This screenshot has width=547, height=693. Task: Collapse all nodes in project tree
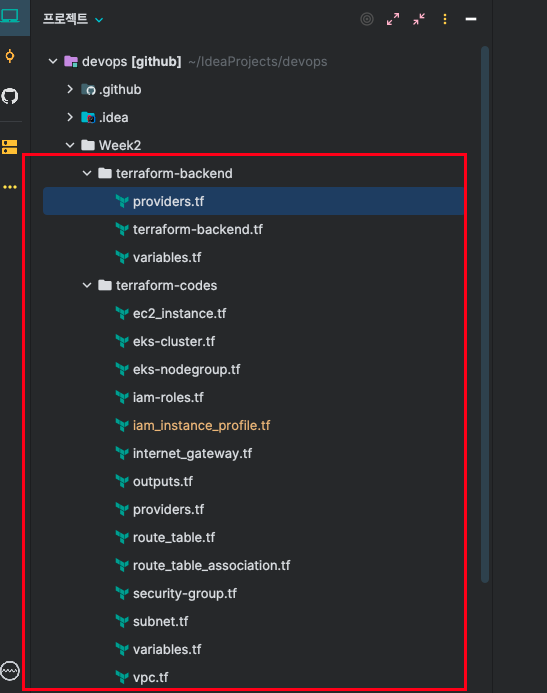[x=419, y=19]
